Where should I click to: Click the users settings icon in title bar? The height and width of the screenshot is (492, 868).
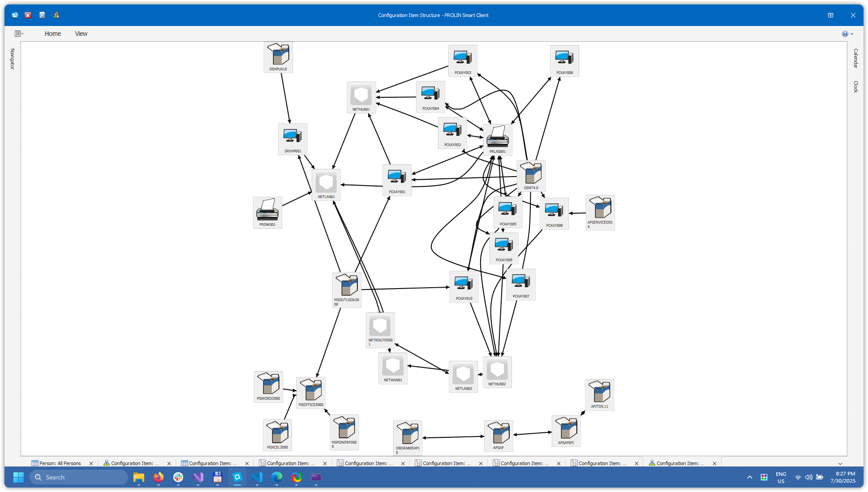click(x=56, y=15)
